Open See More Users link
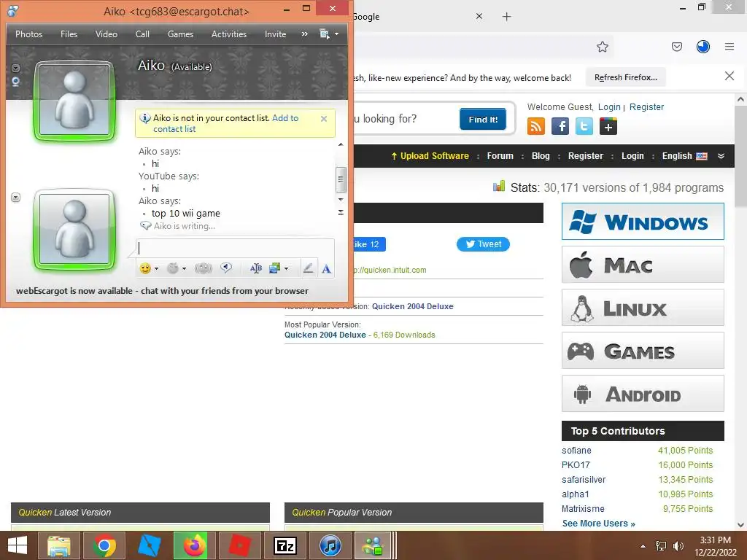This screenshot has height=560, width=747. point(599,524)
